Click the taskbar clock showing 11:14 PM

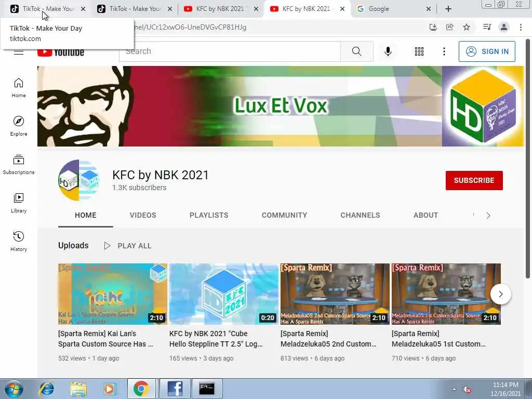pyautogui.click(x=505, y=389)
